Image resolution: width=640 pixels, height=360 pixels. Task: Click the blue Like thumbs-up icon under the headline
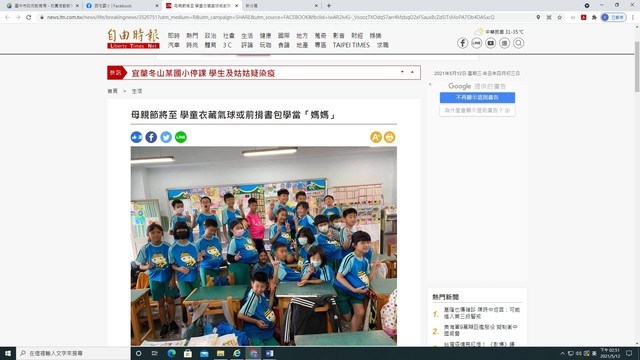(136, 137)
